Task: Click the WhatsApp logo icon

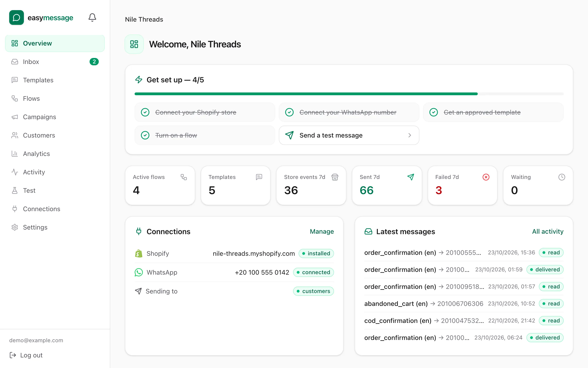Action: tap(139, 272)
